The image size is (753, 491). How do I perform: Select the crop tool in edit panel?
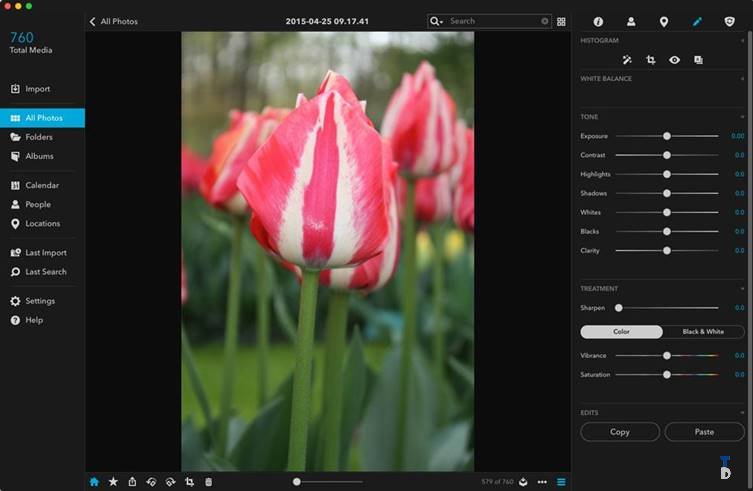click(651, 60)
